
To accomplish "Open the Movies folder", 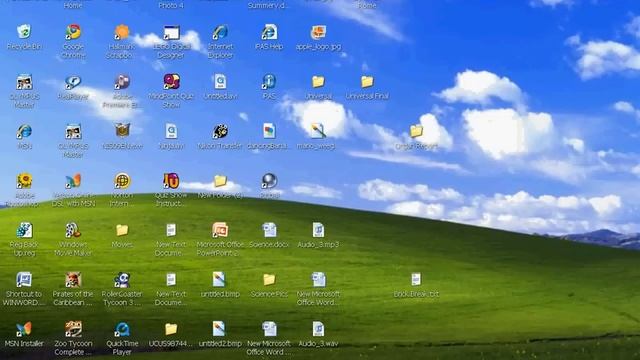I will 122,230.
